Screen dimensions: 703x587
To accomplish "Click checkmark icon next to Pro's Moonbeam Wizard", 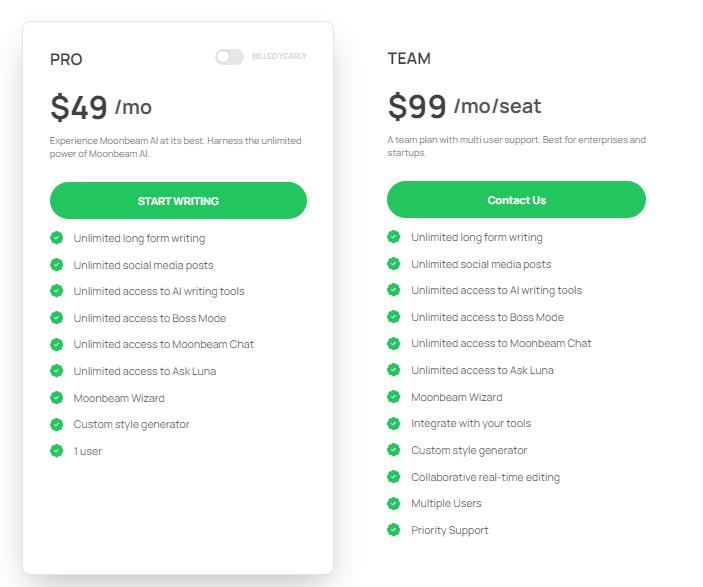I will pyautogui.click(x=57, y=398).
